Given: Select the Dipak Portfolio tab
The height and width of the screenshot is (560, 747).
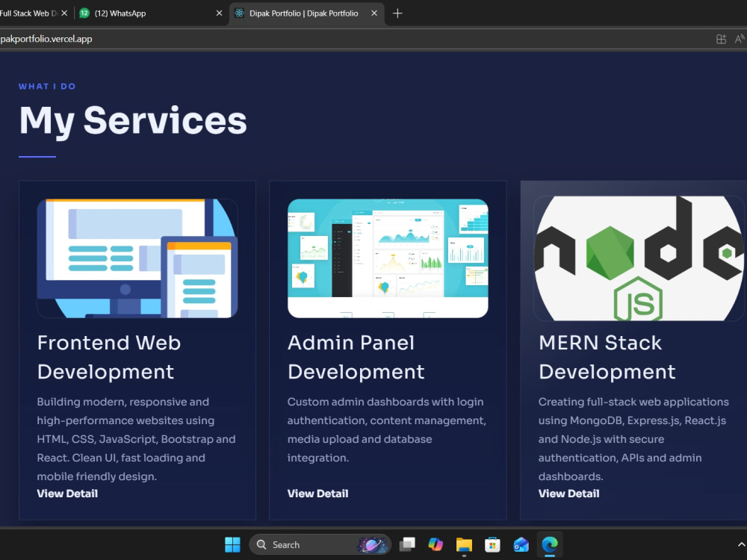Looking at the screenshot, I should [307, 13].
